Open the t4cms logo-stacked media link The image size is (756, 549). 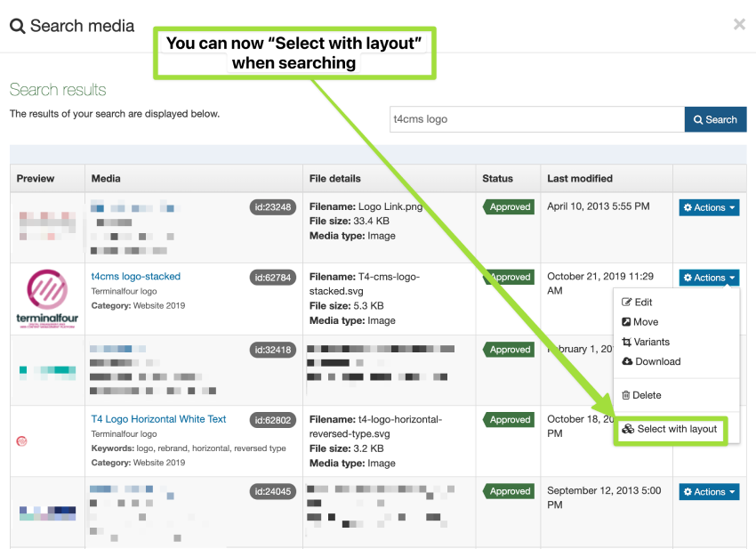pos(135,277)
